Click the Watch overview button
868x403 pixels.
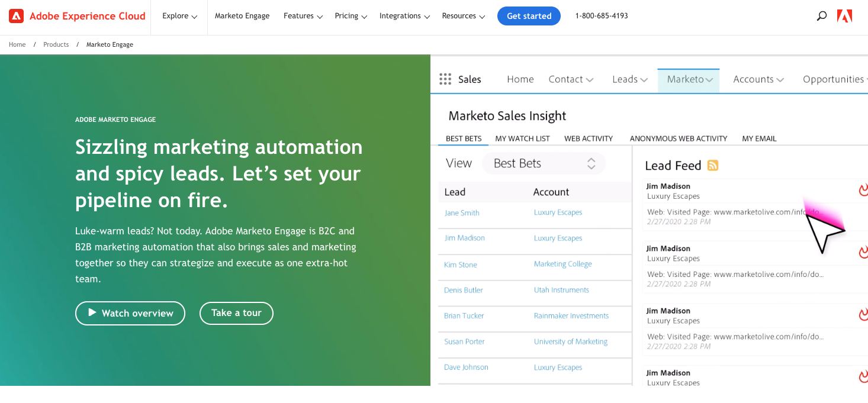coord(130,313)
